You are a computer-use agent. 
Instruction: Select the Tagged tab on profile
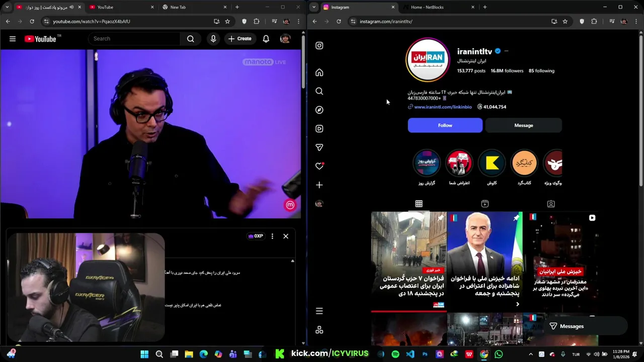(551, 204)
